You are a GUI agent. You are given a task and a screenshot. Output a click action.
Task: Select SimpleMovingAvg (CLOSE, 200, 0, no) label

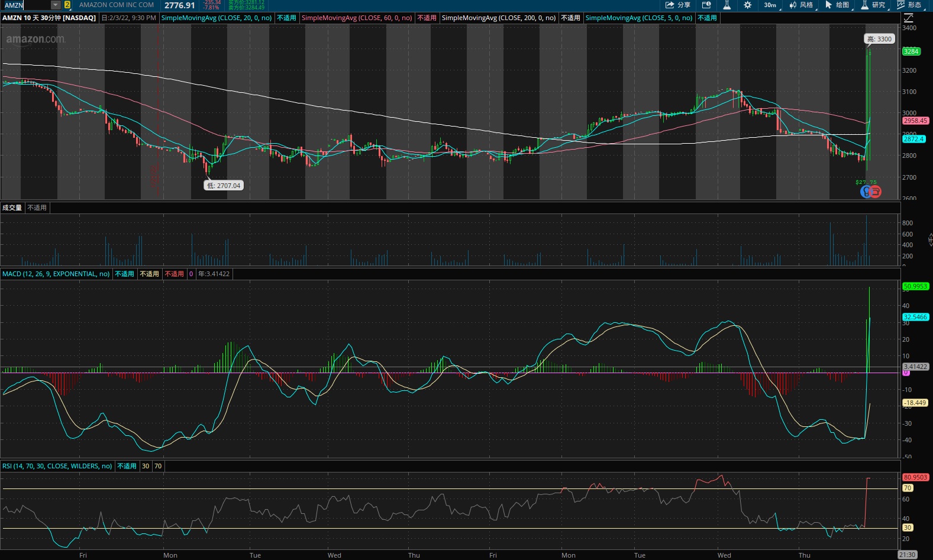pos(499,18)
